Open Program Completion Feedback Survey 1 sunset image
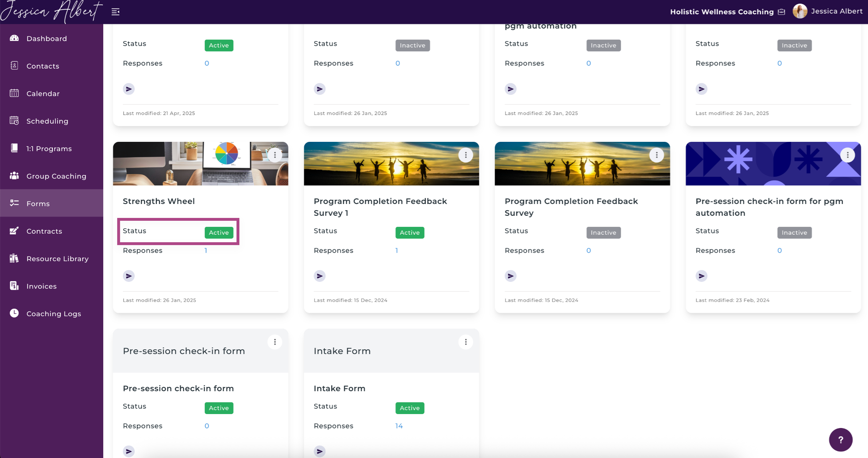868x458 pixels. tap(391, 164)
